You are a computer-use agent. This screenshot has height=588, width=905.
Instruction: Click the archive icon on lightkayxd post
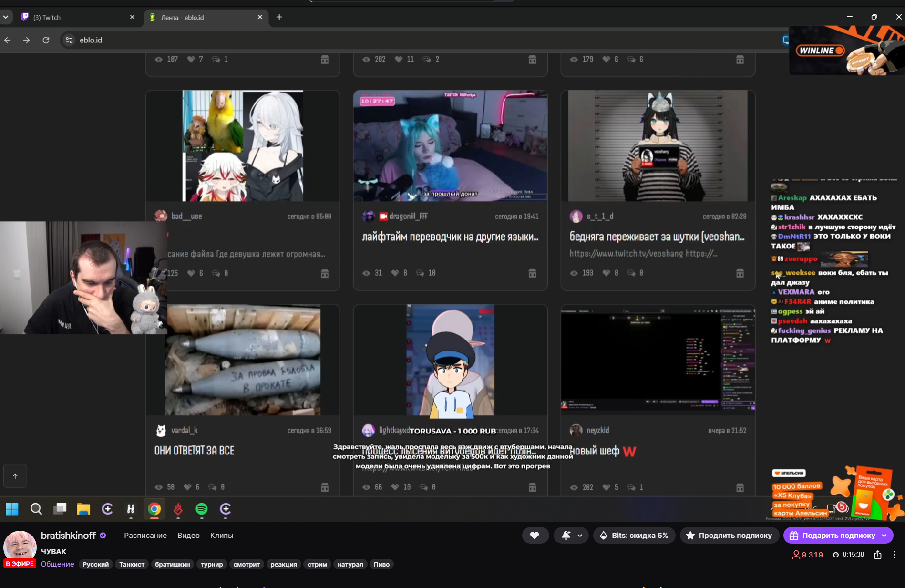532,487
